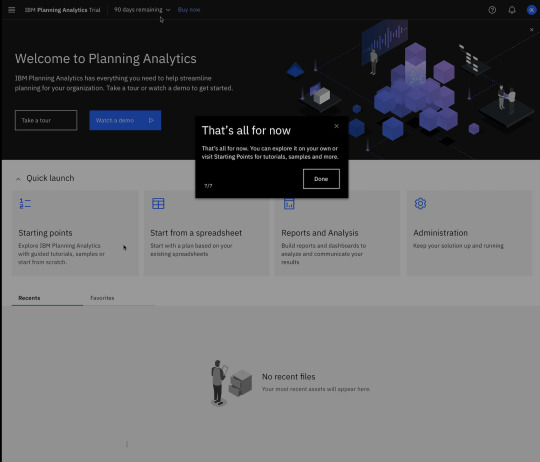Viewport: 540px width, 462px height.
Task: Open Start from a spreadsheet card title
Action: point(196,233)
